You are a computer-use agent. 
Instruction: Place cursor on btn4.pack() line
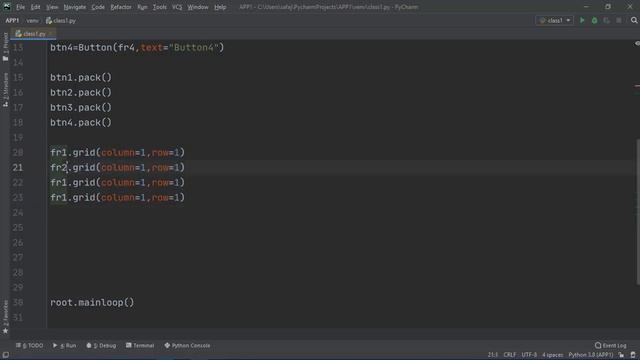81,123
